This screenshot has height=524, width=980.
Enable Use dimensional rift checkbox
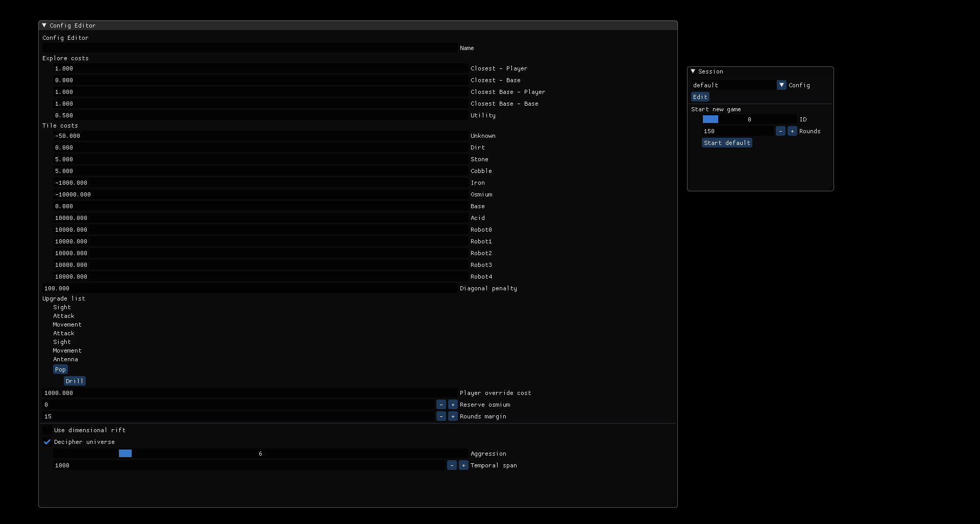point(47,430)
